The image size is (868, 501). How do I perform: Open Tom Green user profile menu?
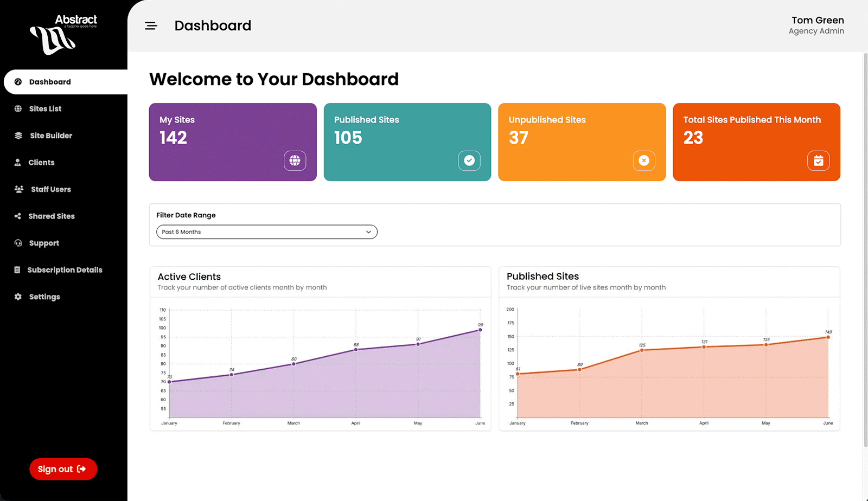[x=816, y=25]
